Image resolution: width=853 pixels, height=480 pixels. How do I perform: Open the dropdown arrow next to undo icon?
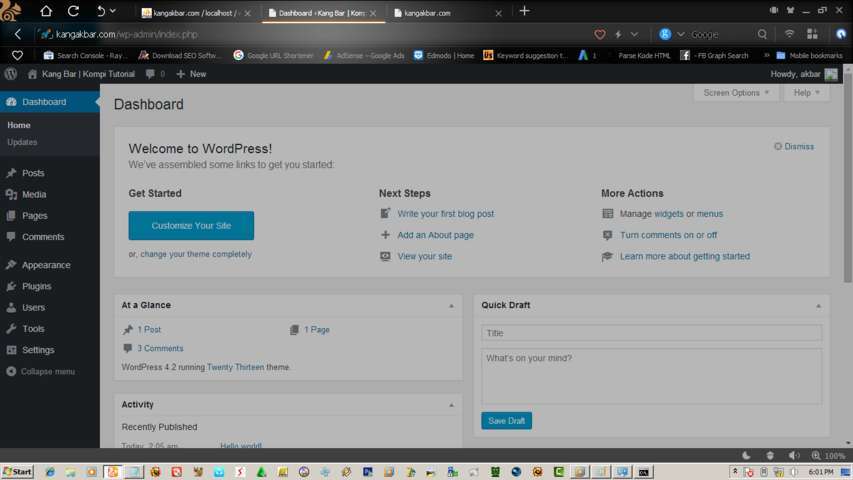pyautogui.click(x=113, y=11)
